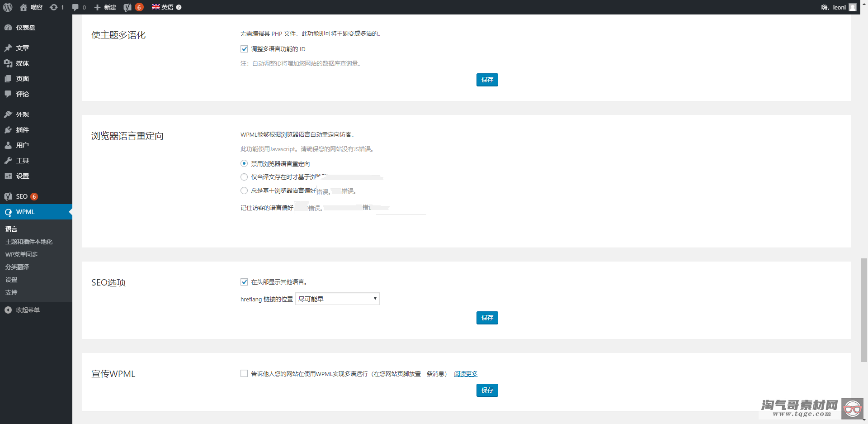868x424 pixels.
Task: Click the 收起菜单 label
Action: tap(28, 310)
